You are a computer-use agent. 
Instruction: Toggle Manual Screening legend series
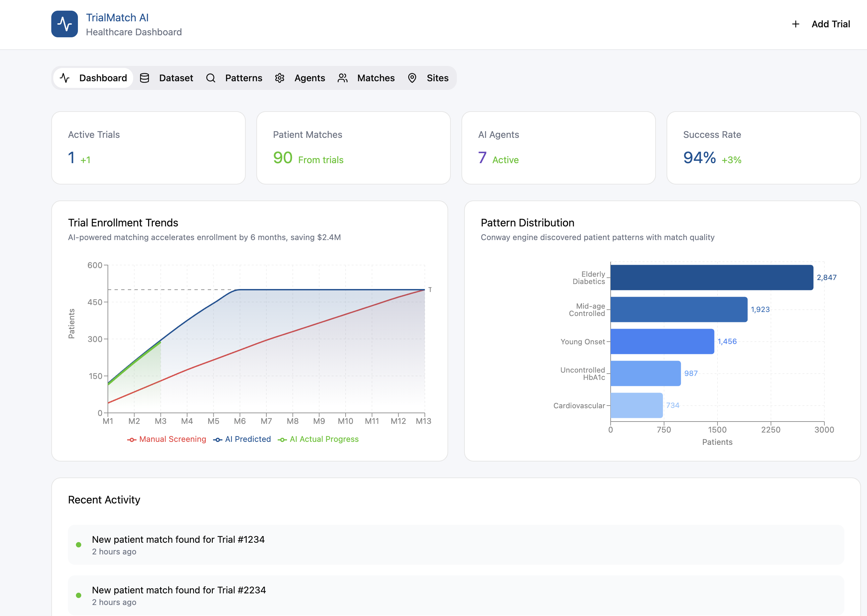click(x=167, y=439)
